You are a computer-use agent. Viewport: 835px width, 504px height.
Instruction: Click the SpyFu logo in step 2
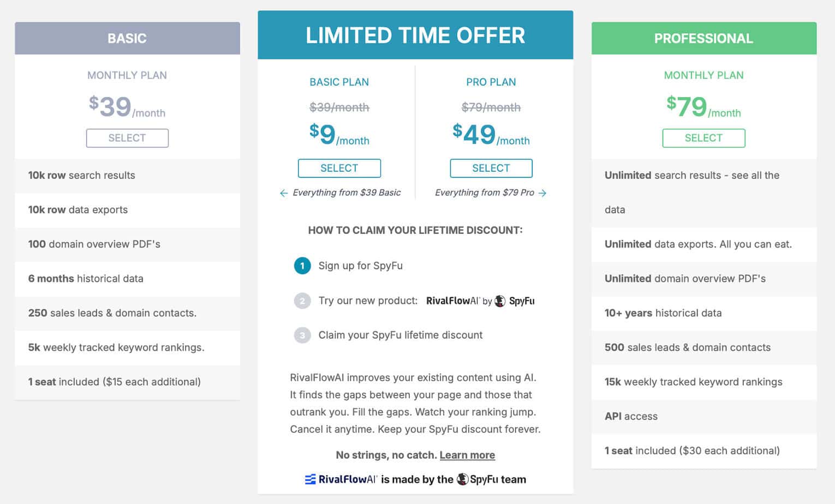515,301
